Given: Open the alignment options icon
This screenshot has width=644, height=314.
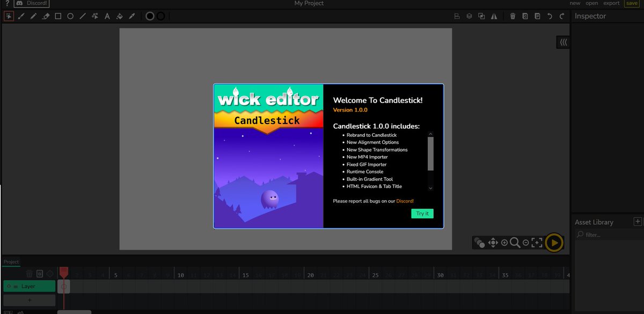Looking at the screenshot, I should pyautogui.click(x=457, y=16).
